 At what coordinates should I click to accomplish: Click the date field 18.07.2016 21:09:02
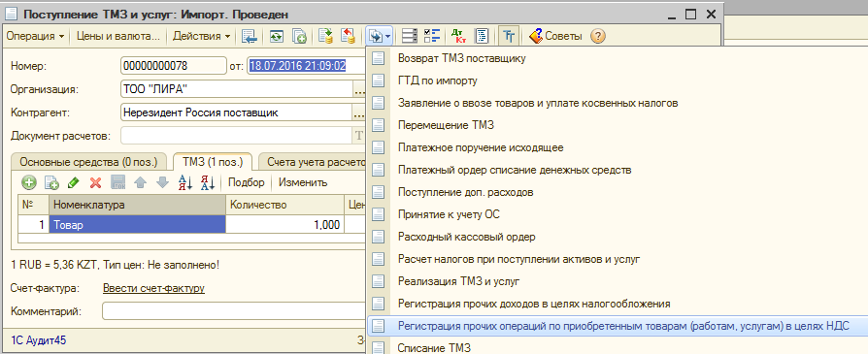306,66
